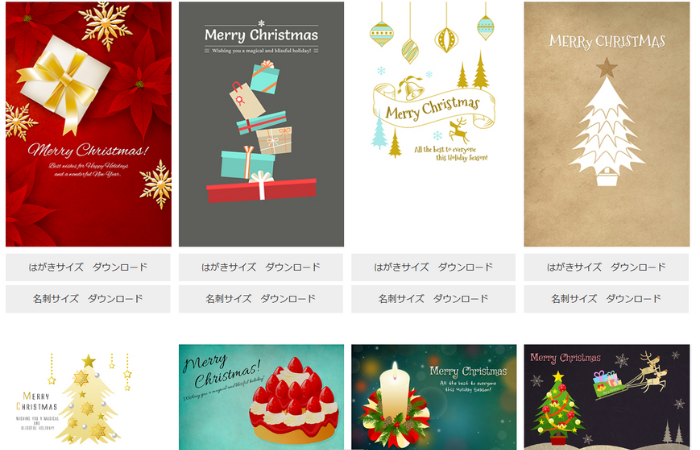Image resolution: width=700 pixels, height=450 pixels.
Task: Open the gray stacked presents Christmas card
Action: [x=261, y=124]
